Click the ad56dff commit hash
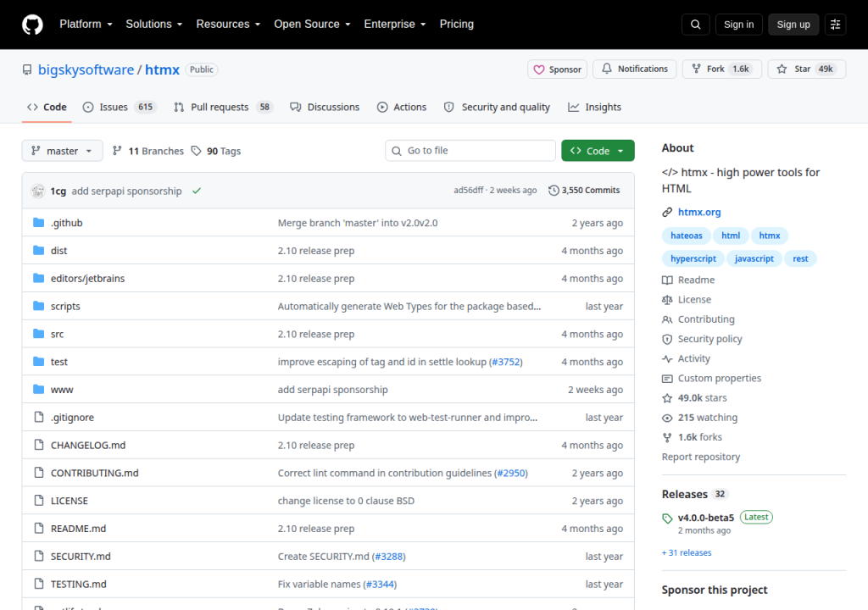Image resolution: width=868 pixels, height=610 pixels. coord(468,190)
